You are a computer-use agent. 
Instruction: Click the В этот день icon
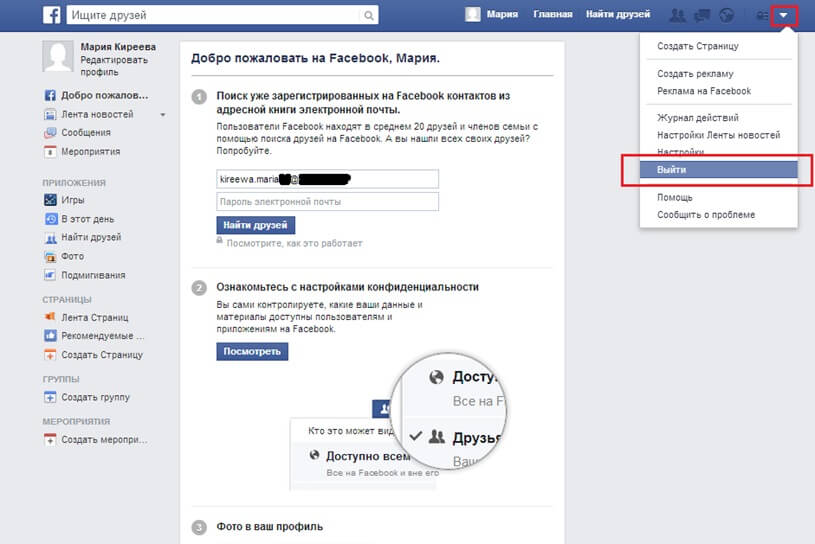click(x=50, y=219)
